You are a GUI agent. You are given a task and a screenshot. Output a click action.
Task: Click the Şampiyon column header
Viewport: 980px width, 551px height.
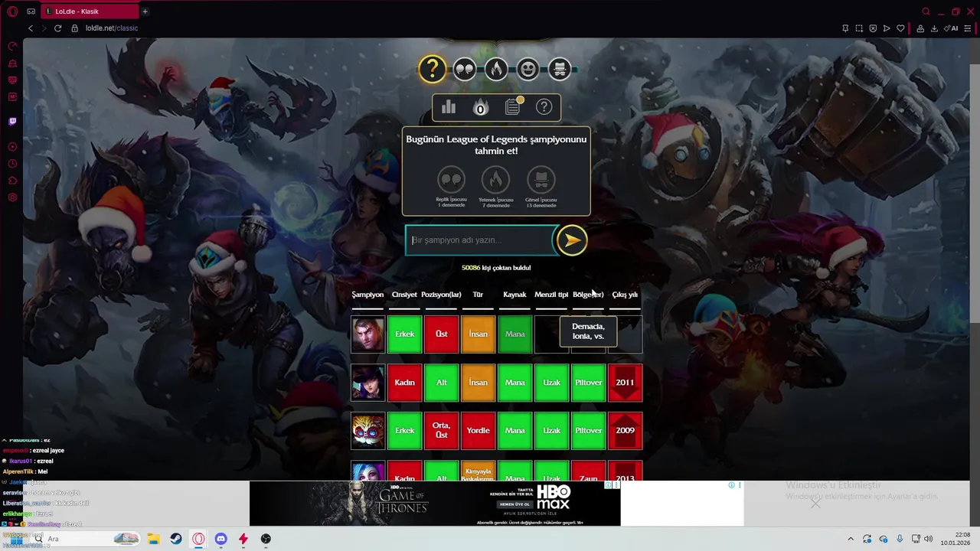pos(367,295)
